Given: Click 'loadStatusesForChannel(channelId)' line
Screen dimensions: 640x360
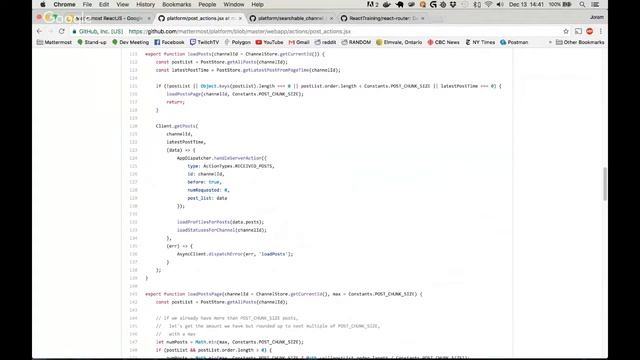Looking at the screenshot, I should tap(222, 230).
